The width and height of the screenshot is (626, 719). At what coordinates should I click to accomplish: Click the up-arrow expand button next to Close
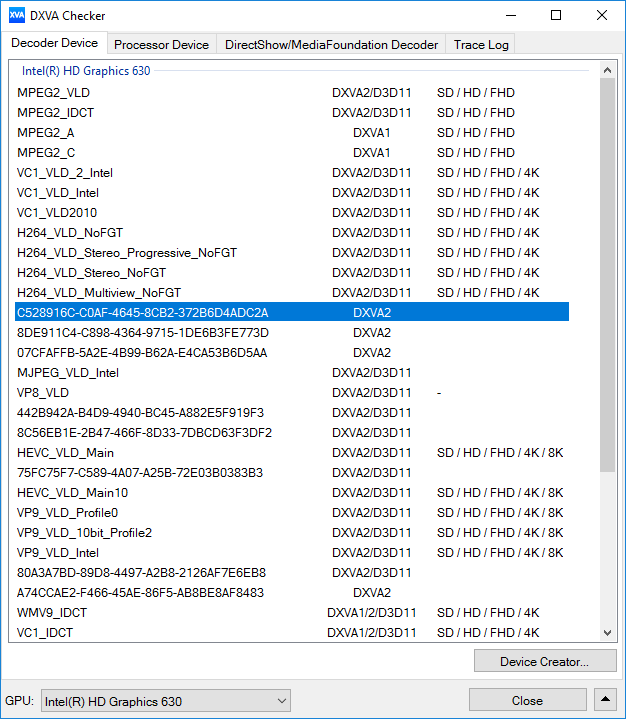[605, 700]
